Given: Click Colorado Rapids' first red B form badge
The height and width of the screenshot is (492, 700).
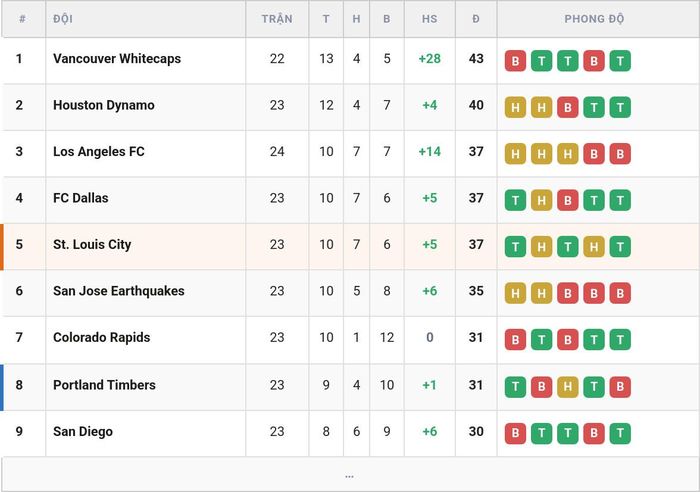Looking at the screenshot, I should point(515,340).
